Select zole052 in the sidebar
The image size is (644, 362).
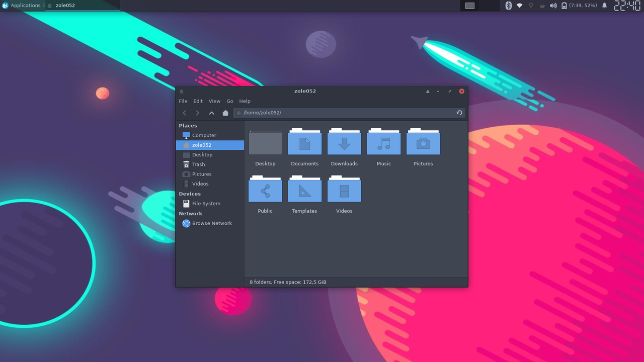click(210, 145)
